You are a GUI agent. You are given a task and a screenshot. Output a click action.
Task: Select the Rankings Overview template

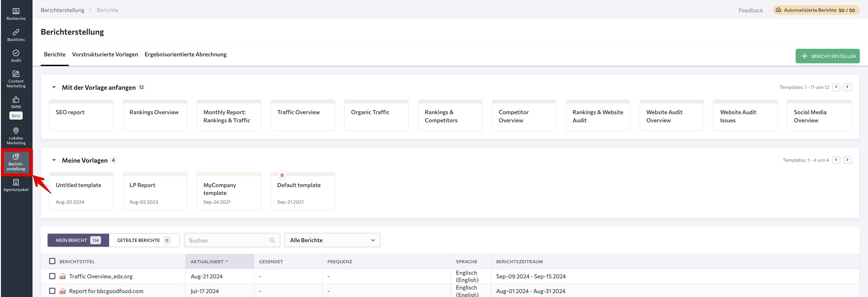point(155,115)
